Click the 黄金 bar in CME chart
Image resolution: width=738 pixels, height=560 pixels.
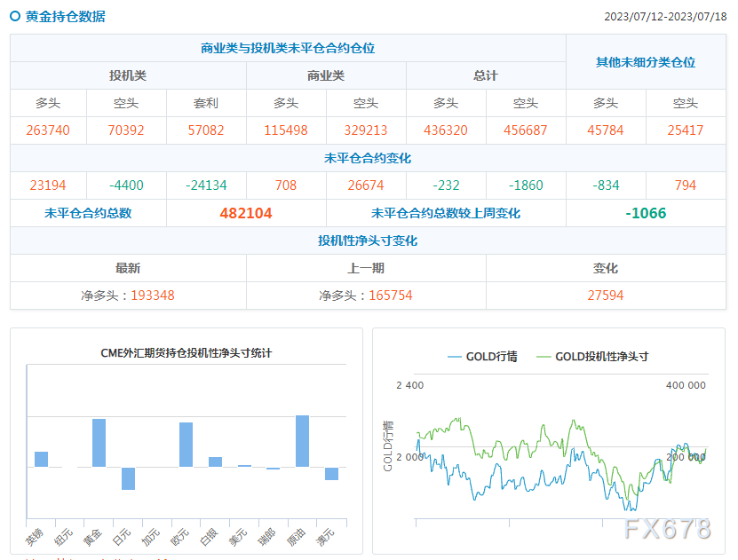coord(99,443)
